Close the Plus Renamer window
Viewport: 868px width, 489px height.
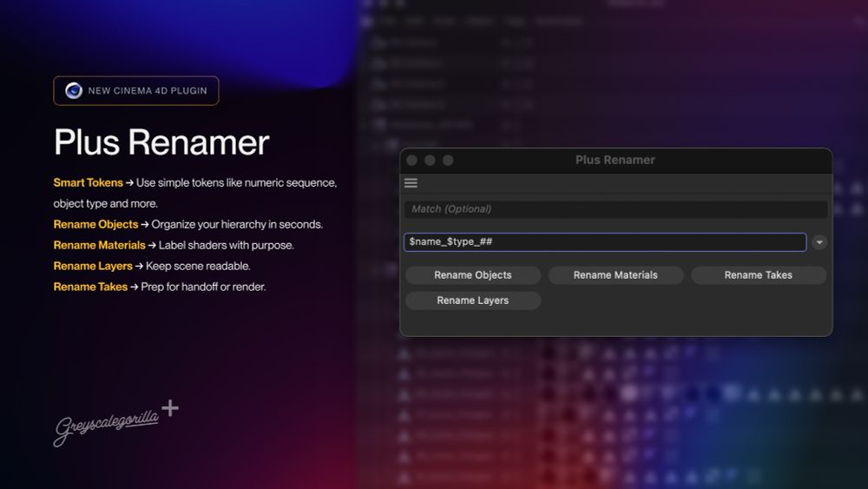tap(411, 160)
